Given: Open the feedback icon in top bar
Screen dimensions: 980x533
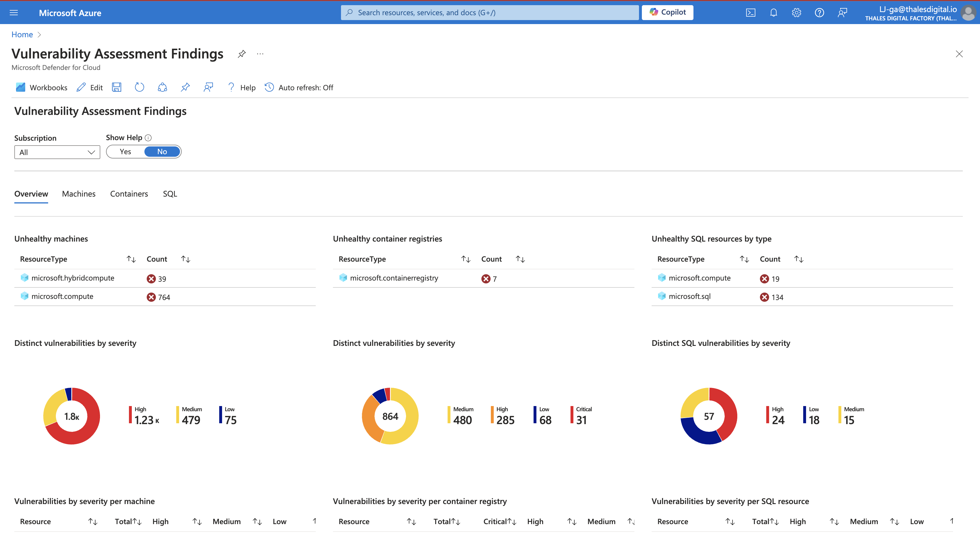Looking at the screenshot, I should pos(842,13).
